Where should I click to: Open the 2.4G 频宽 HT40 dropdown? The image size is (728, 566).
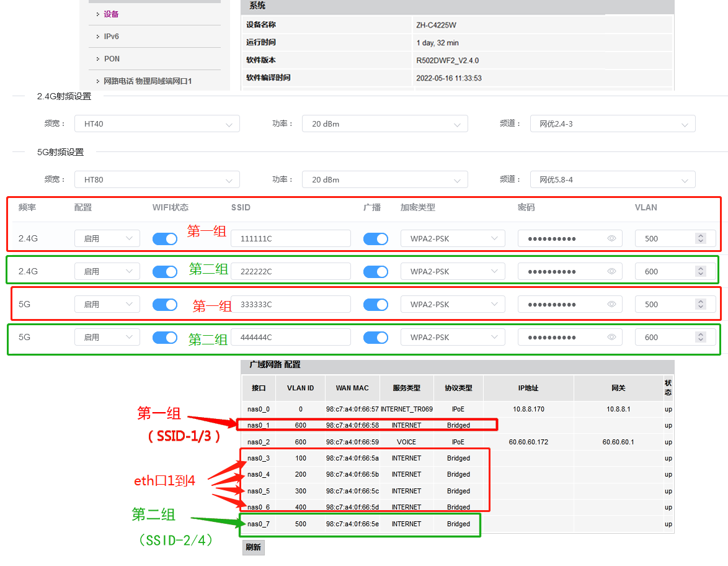[x=157, y=124]
